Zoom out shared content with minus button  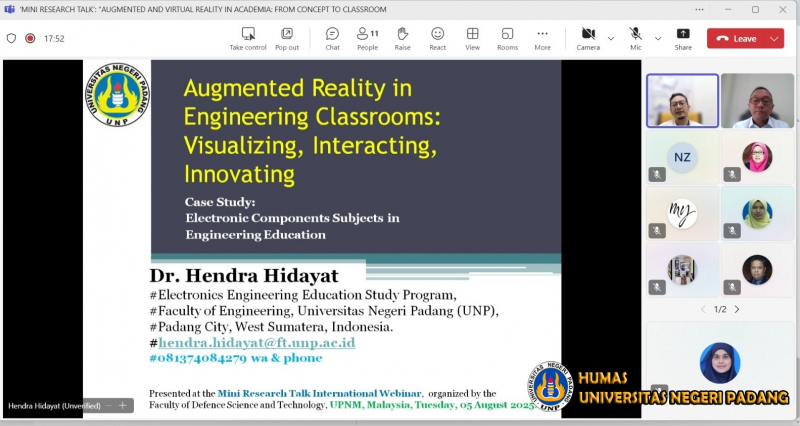(108, 406)
